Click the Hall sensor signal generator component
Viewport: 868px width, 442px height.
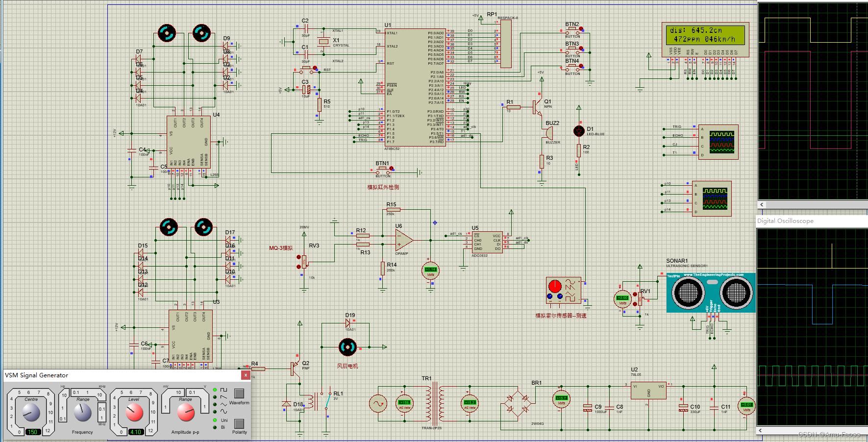click(x=564, y=291)
